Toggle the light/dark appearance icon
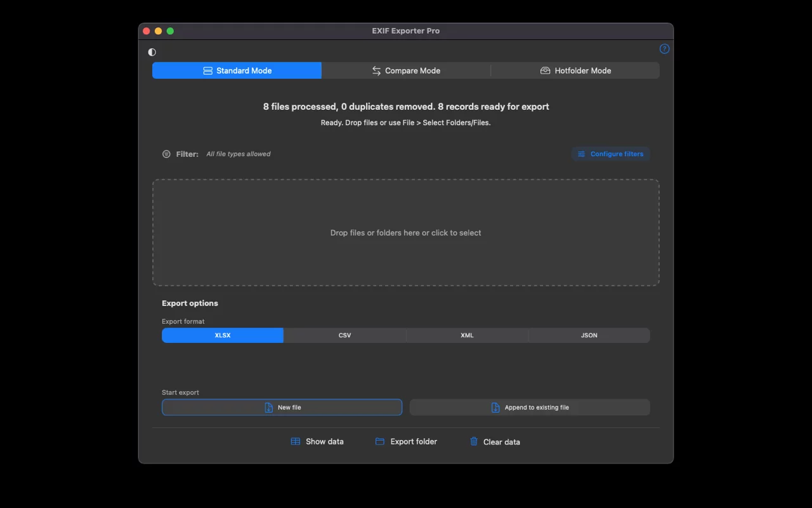 (x=152, y=52)
